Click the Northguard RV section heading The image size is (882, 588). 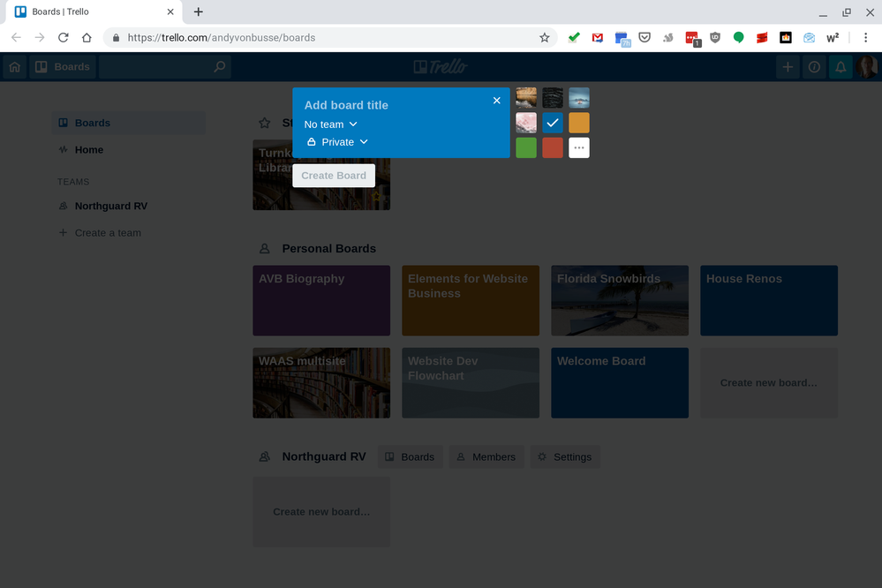coord(324,456)
